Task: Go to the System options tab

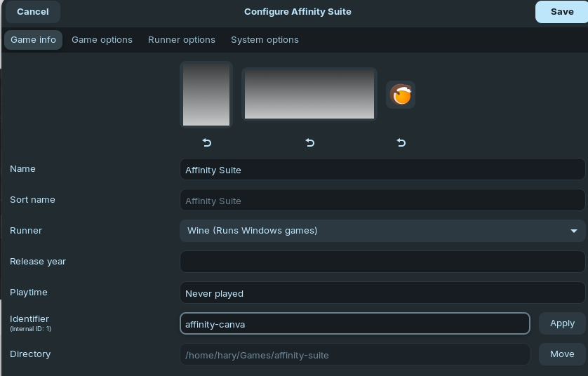Action: pos(265,40)
